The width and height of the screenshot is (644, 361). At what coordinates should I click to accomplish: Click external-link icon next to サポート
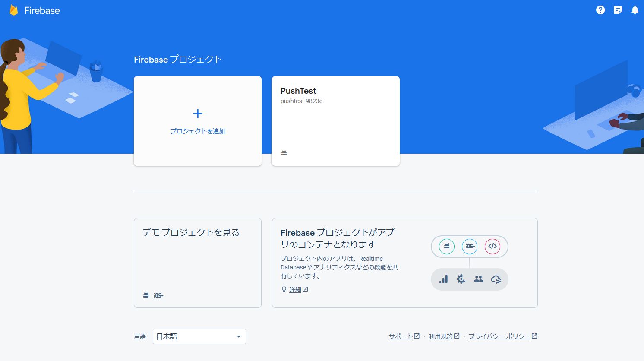click(417, 336)
